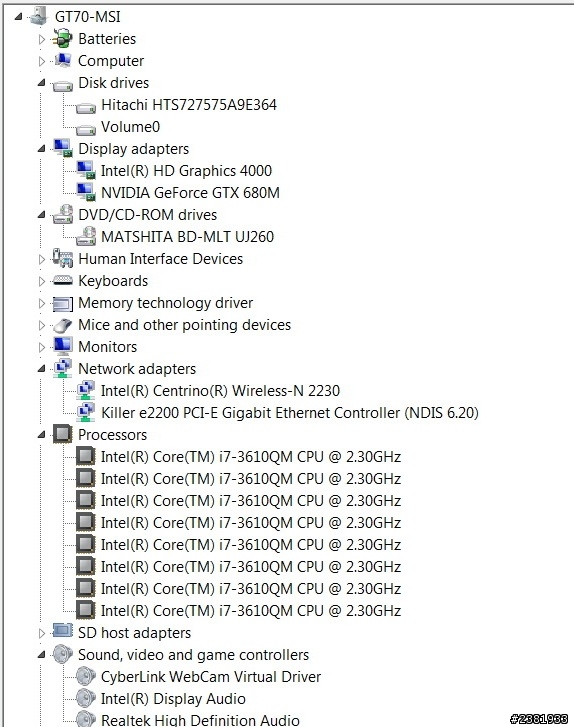Click the Human Interface Devices icon
This screenshot has height=727, width=574.
pyautogui.click(x=62, y=258)
